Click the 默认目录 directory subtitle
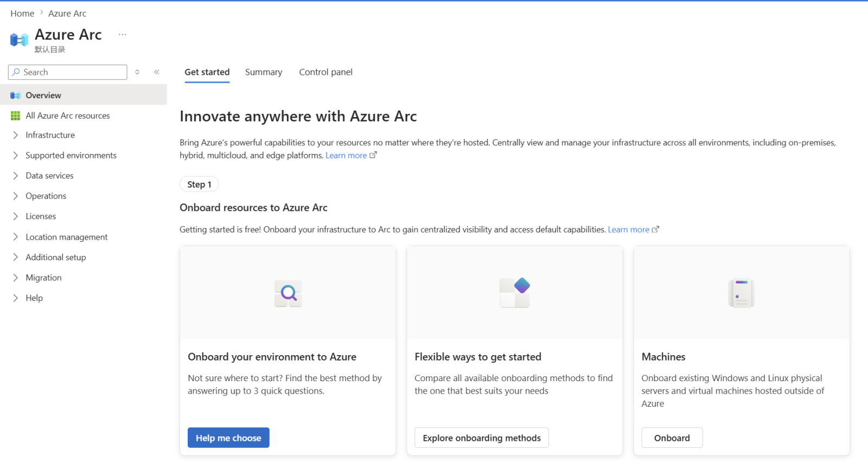The height and width of the screenshot is (469, 868). click(50, 49)
